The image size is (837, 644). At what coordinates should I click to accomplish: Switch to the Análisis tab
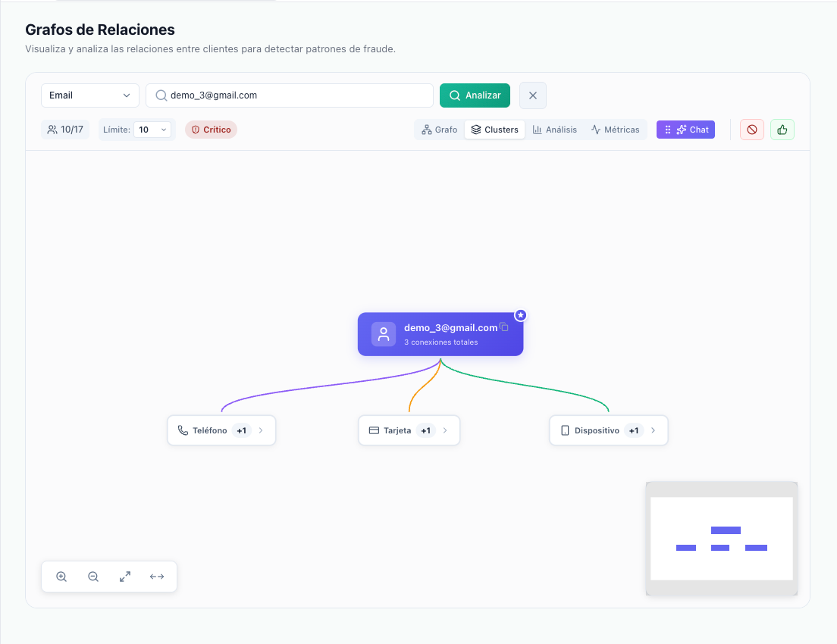[555, 130]
